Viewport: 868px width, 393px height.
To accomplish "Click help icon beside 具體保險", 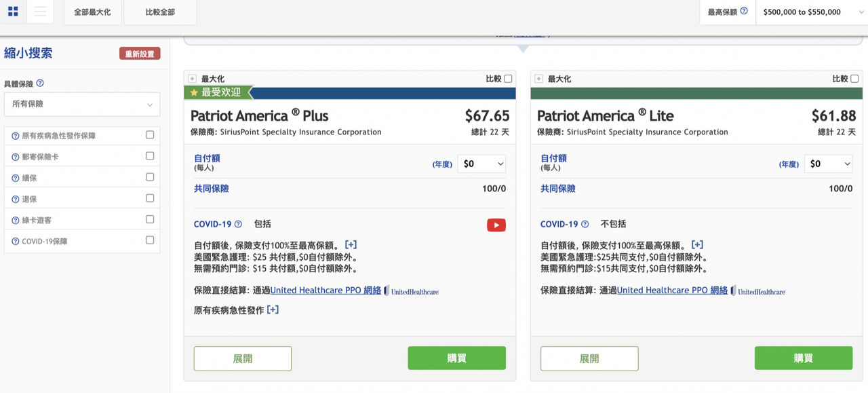I will (40, 83).
